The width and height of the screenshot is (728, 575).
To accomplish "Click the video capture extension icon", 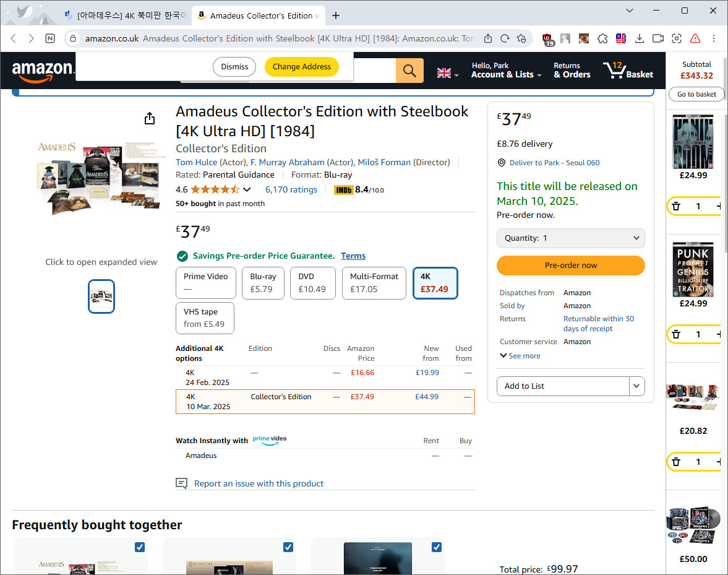I will (x=658, y=38).
